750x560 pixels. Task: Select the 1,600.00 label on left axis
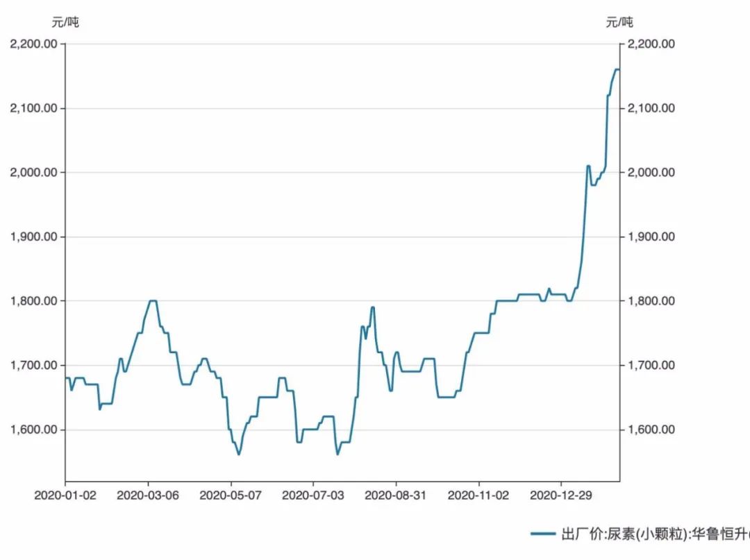(x=33, y=430)
